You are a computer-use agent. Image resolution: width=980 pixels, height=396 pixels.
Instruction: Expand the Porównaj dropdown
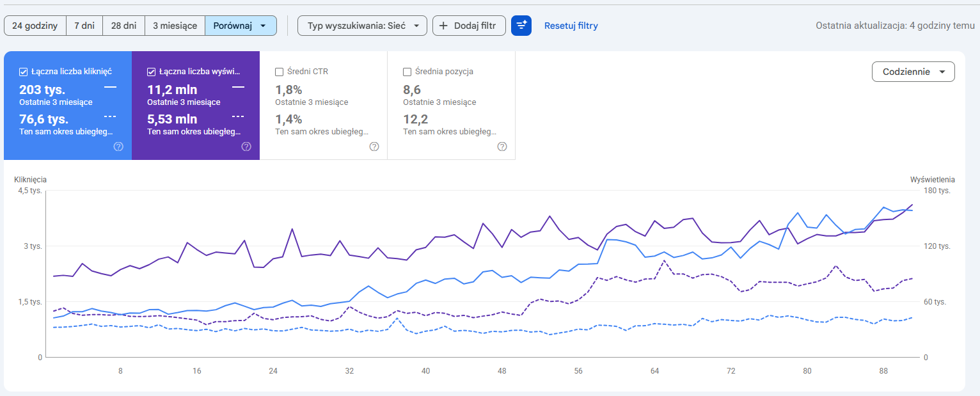[x=241, y=26]
